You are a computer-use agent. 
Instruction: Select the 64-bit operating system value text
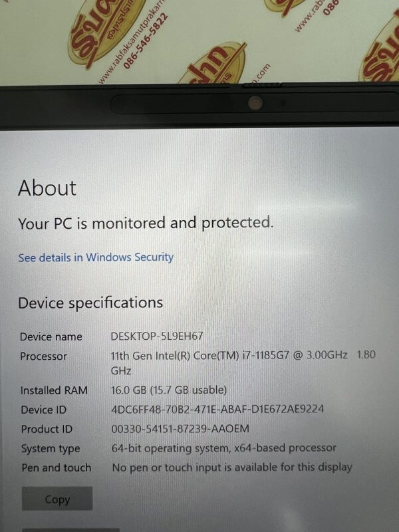224,448
